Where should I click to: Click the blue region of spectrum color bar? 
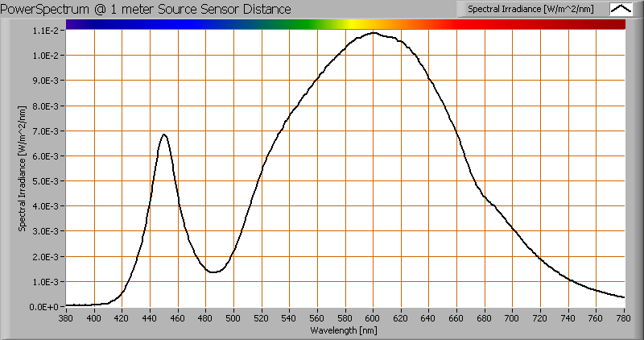(x=181, y=25)
